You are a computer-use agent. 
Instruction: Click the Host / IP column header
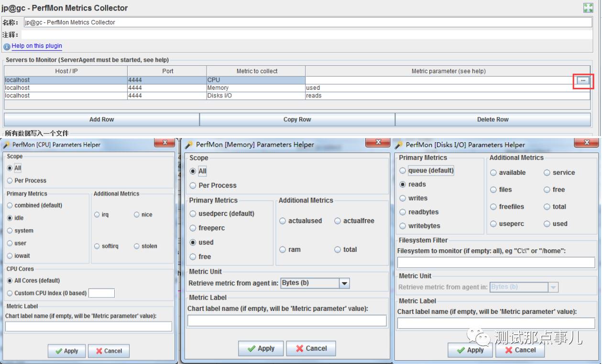[66, 71]
